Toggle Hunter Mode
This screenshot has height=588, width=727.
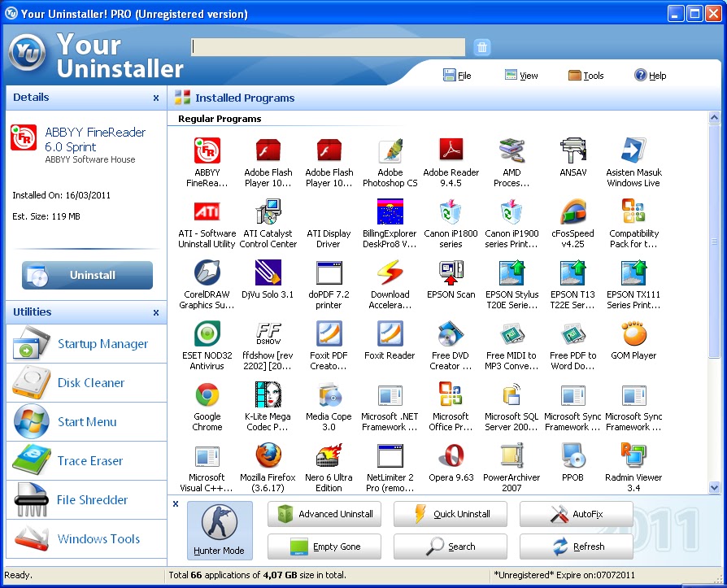(x=220, y=530)
